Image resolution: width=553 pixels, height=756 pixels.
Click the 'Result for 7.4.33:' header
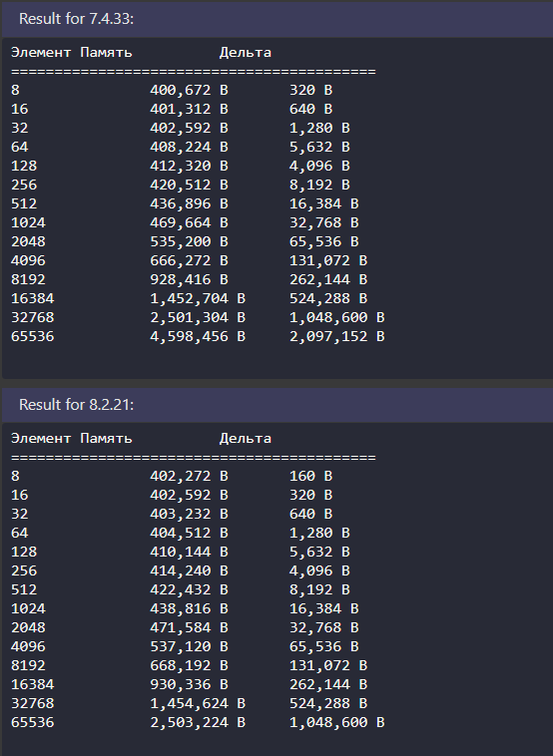tap(76, 19)
